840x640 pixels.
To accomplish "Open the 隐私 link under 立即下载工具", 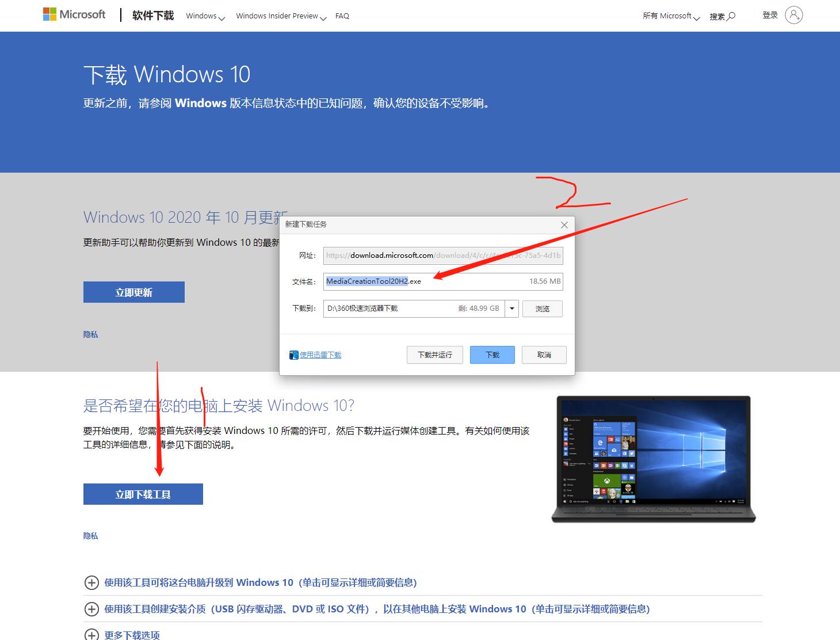I will click(x=91, y=536).
